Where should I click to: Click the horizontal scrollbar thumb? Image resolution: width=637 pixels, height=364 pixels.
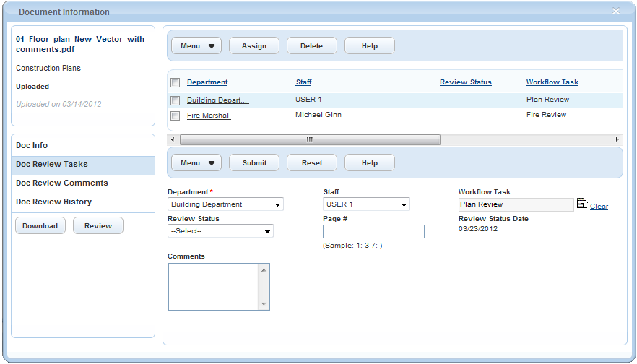309,139
